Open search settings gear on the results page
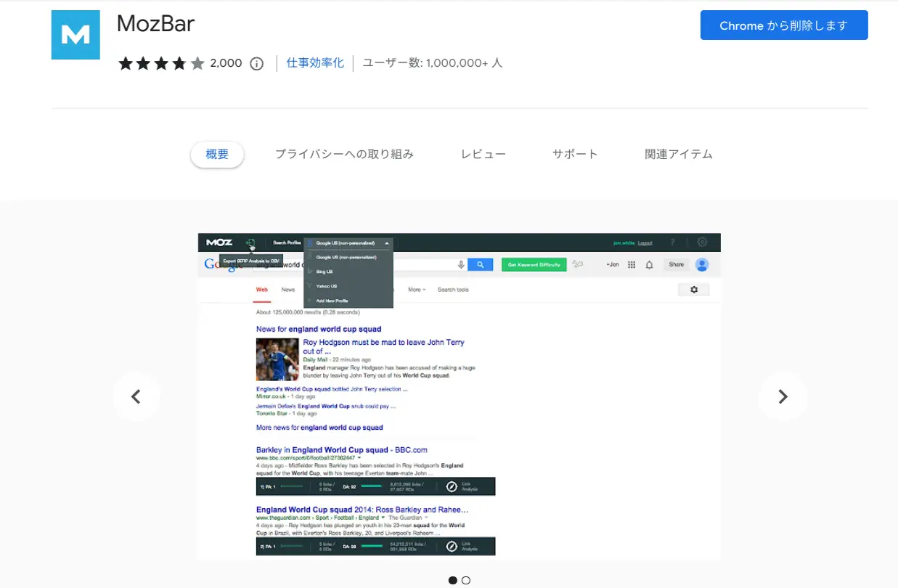 pyautogui.click(x=695, y=289)
